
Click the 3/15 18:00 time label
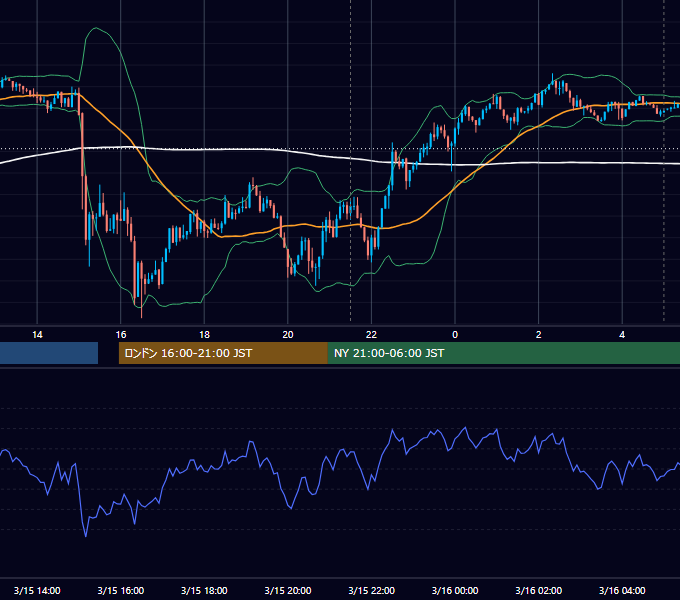pos(204,590)
